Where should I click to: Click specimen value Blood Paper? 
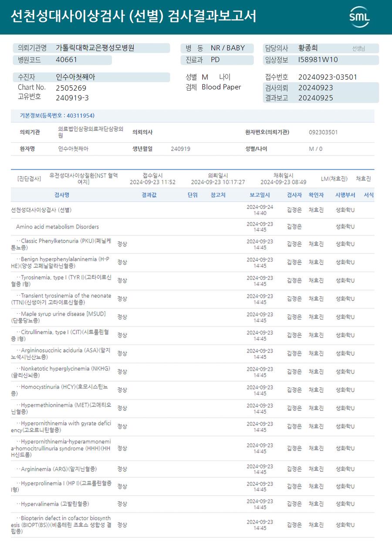[x=221, y=87]
